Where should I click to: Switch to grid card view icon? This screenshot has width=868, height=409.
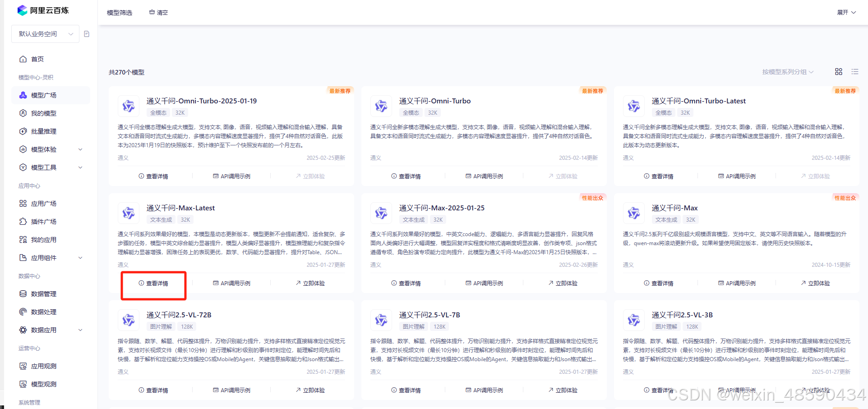pyautogui.click(x=839, y=72)
